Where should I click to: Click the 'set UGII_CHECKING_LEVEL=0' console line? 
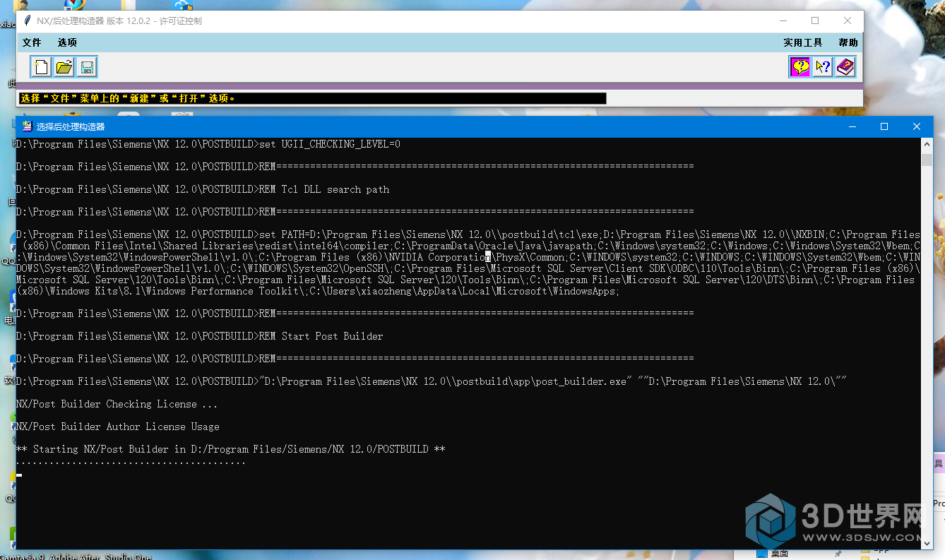[x=208, y=144]
